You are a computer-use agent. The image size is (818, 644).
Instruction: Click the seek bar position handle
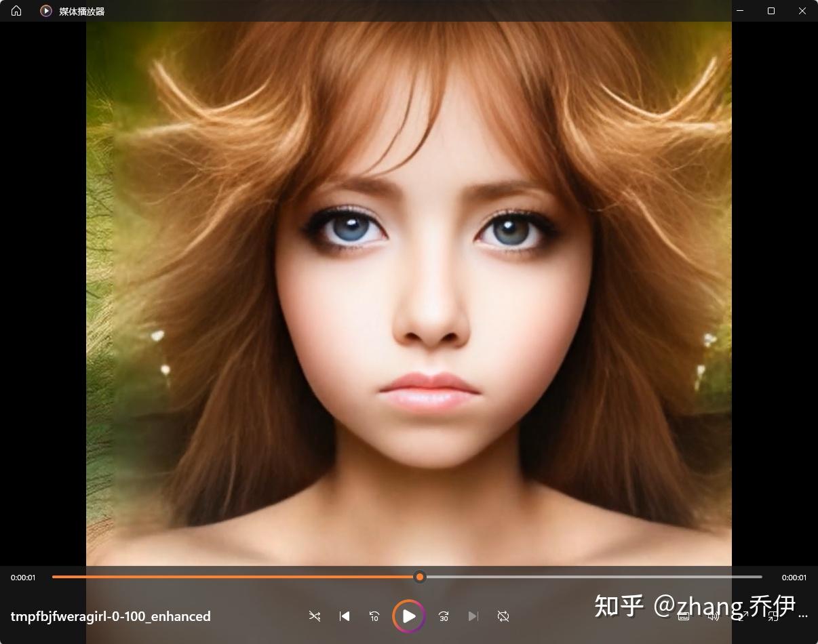point(420,577)
